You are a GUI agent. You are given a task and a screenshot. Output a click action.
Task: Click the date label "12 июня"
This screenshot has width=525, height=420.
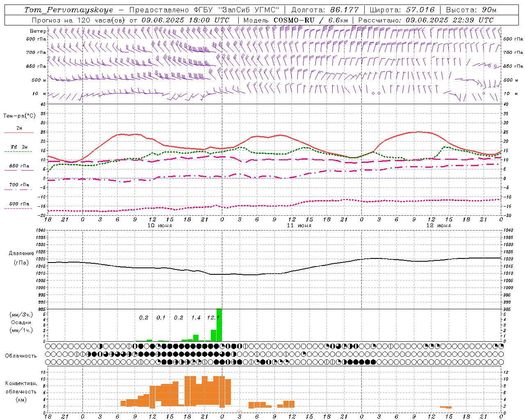[438, 226]
